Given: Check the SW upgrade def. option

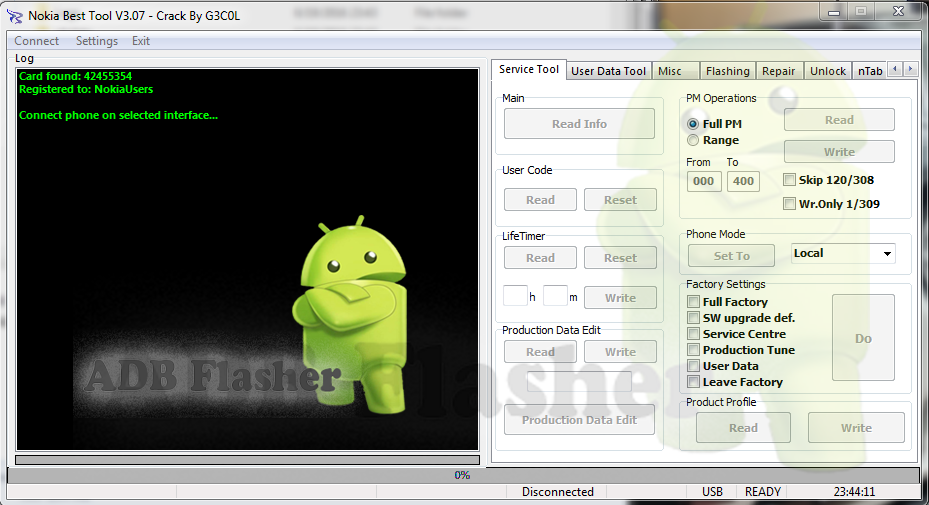Looking at the screenshot, I should [x=693, y=318].
